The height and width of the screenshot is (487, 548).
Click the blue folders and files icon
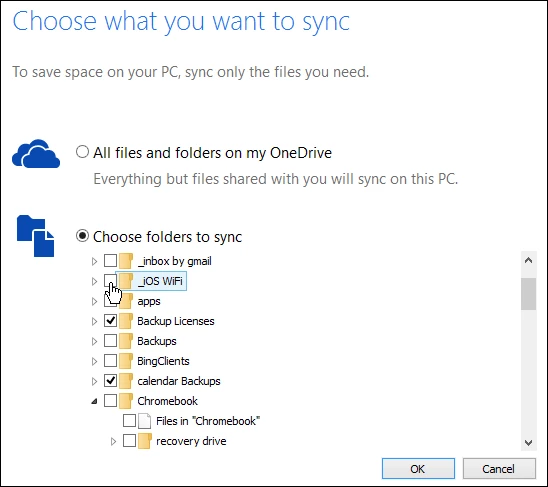pos(36,236)
